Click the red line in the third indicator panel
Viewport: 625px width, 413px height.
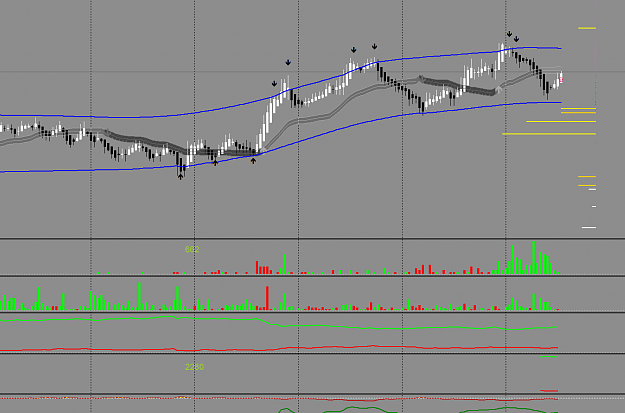279,348
